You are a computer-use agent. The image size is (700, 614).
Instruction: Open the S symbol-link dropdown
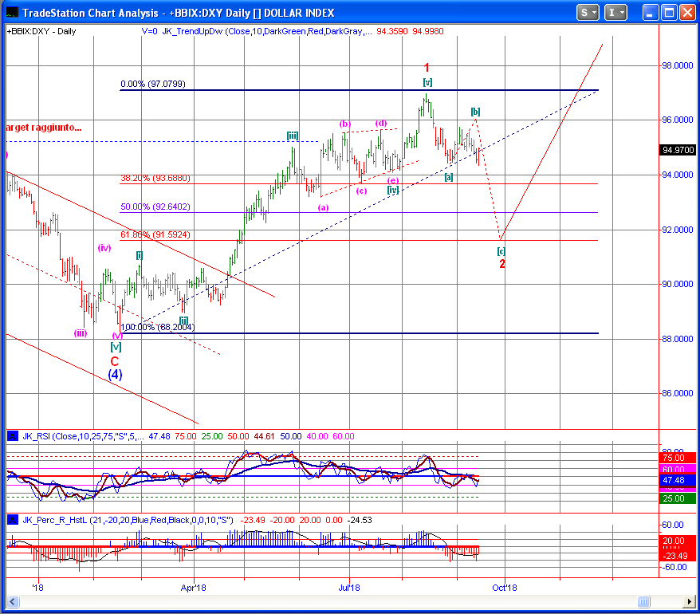588,12
